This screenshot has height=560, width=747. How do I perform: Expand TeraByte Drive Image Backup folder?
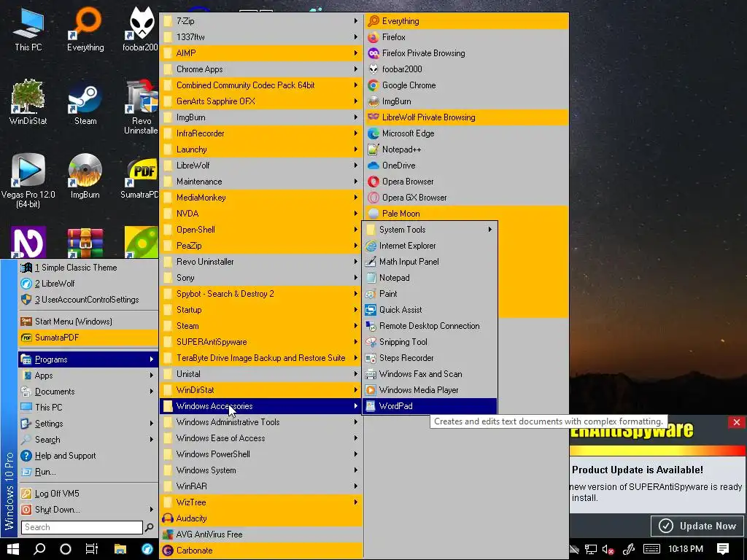pyautogui.click(x=261, y=358)
